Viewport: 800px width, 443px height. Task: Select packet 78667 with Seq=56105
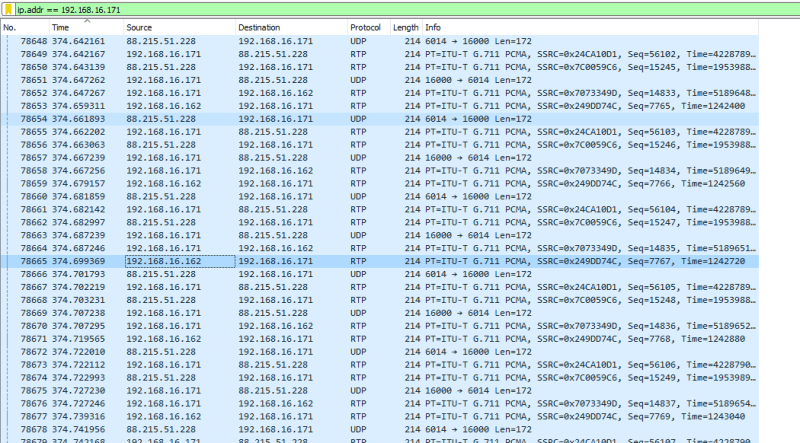[380, 287]
